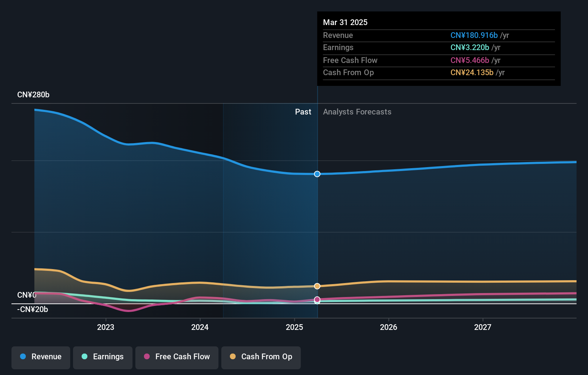
Task: Click the Analysts Forecasts label
Action: [x=357, y=112]
